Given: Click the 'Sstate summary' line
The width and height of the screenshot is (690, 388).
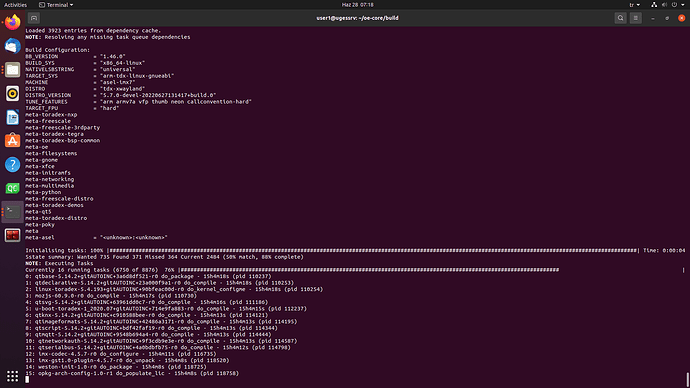Looking at the screenshot, I should (165, 257).
